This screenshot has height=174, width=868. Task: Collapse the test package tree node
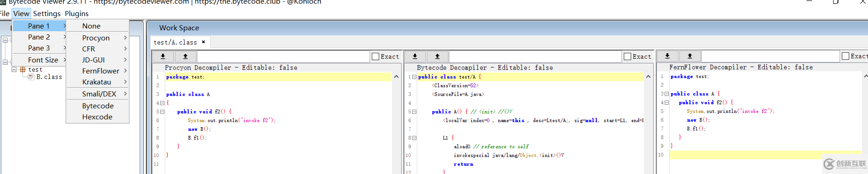(14, 69)
